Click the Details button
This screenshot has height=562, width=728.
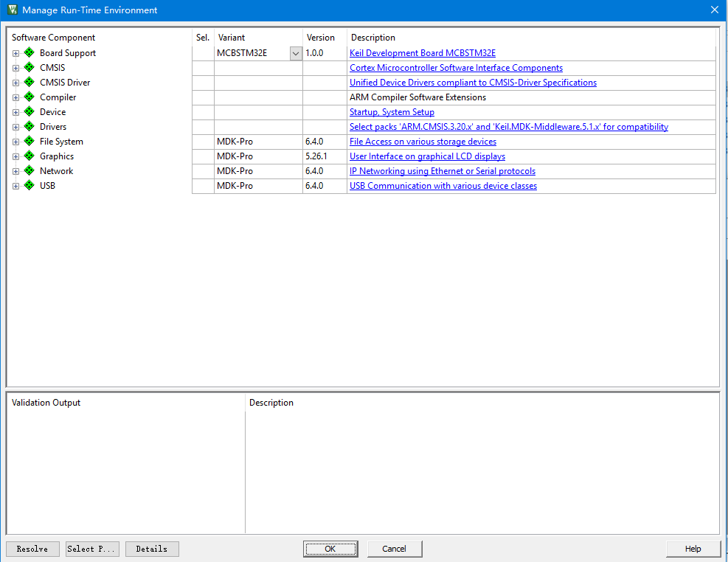(152, 549)
